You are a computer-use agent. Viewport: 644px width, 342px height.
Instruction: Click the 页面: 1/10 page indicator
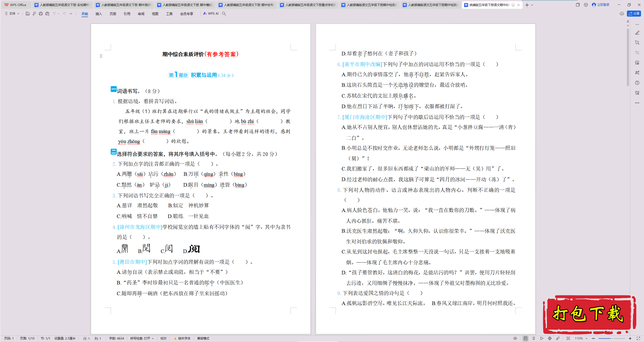coord(27,338)
